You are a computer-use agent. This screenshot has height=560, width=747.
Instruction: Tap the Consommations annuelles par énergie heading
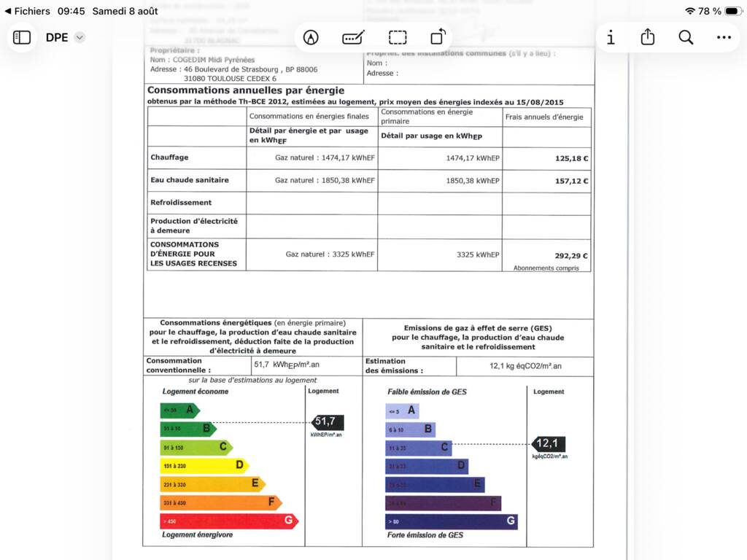point(246,90)
